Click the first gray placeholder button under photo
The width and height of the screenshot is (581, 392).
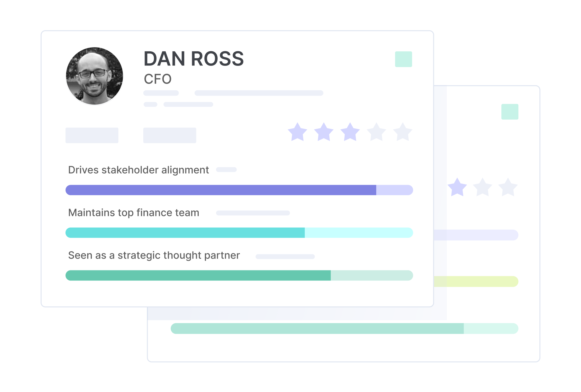tap(92, 135)
